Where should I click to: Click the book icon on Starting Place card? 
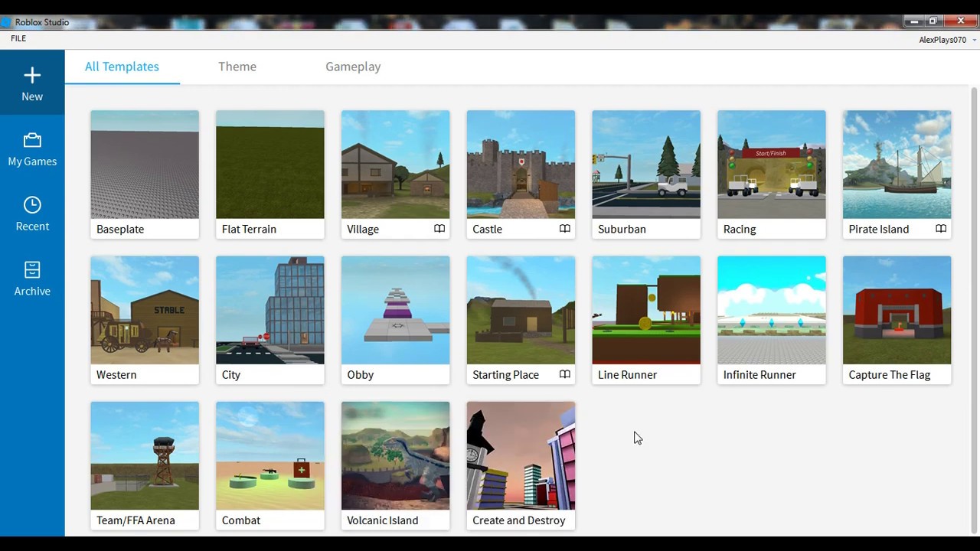(565, 374)
